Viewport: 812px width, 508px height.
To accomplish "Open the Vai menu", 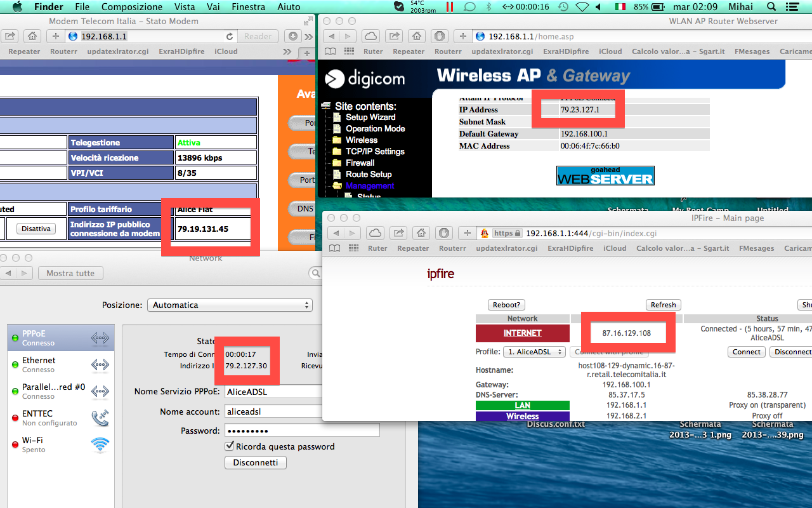I will 214,7.
